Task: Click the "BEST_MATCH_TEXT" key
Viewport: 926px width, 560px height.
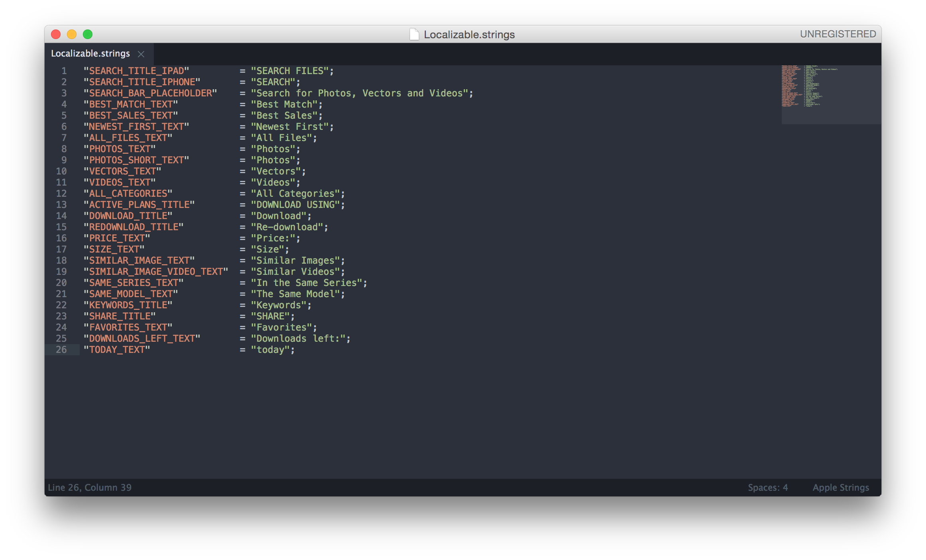Action: pyautogui.click(x=131, y=104)
